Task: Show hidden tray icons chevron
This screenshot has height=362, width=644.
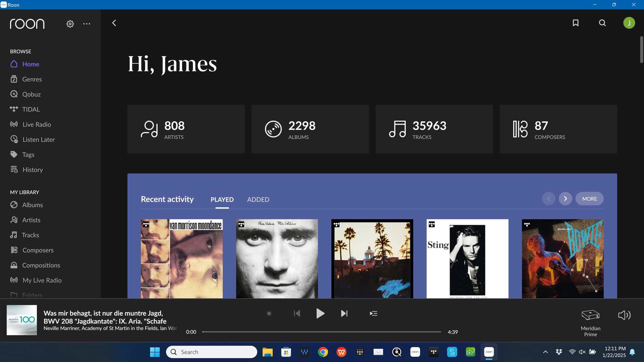Action: click(x=545, y=352)
